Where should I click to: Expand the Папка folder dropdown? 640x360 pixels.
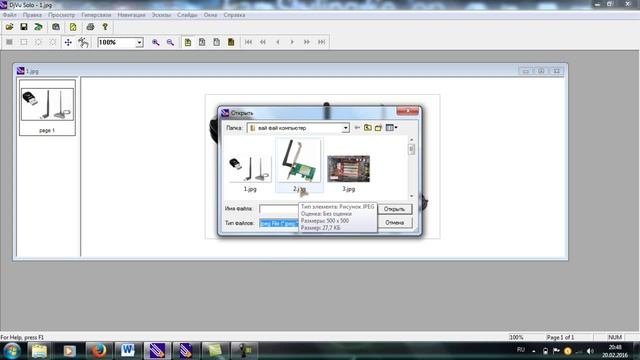coord(345,128)
